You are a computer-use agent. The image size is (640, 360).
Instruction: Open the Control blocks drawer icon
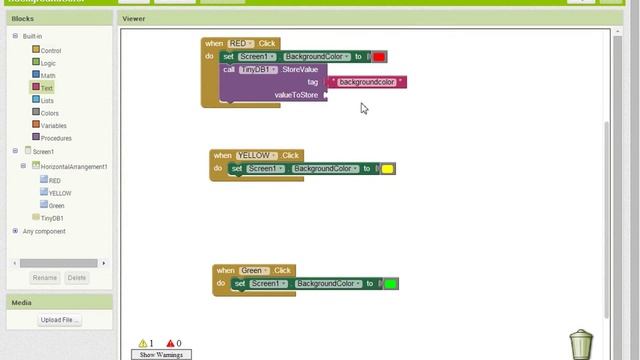click(36, 49)
